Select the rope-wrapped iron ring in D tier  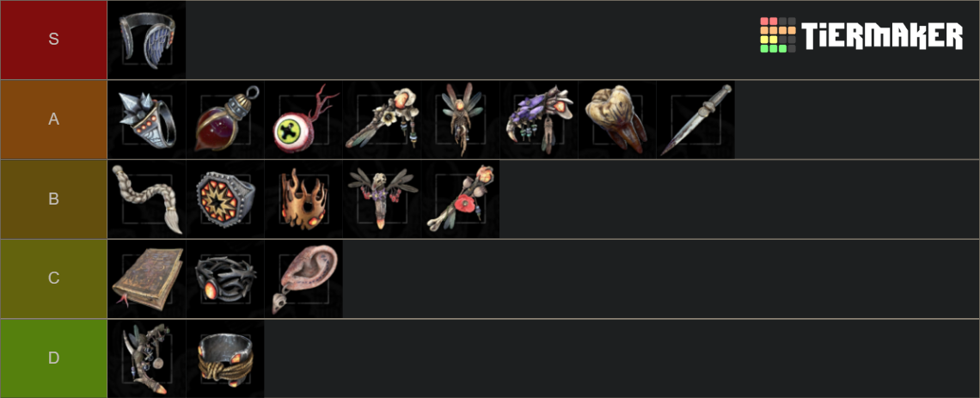[x=225, y=358]
